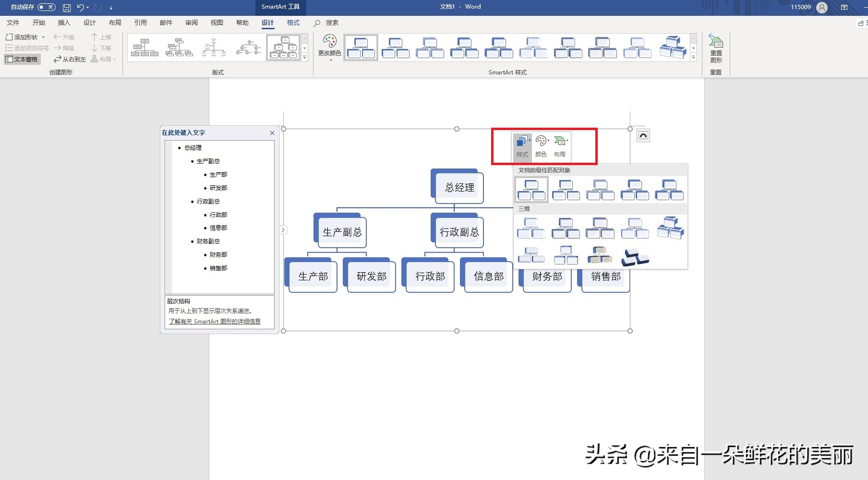Toggle the 文本窗格 button off
Screen dimensions: 868x480
pos(22,59)
